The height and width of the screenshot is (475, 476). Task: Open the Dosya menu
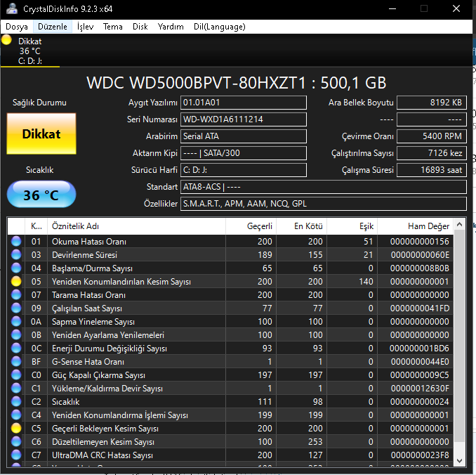tap(17, 27)
